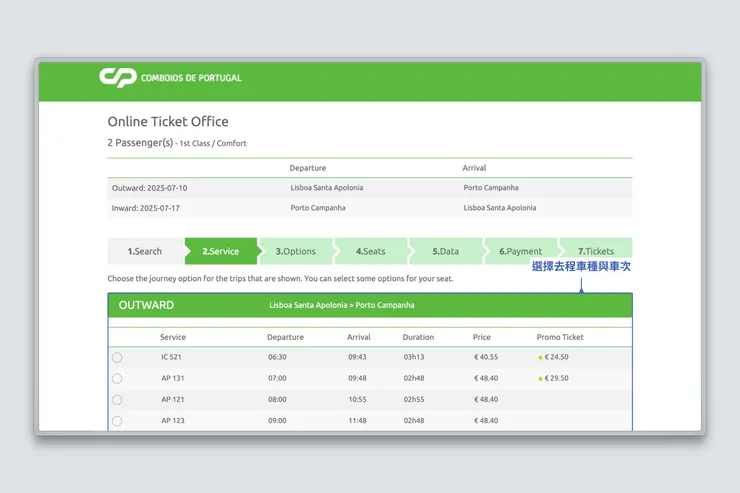Go to the 1.Search step
The image size is (740, 493).
145,251
